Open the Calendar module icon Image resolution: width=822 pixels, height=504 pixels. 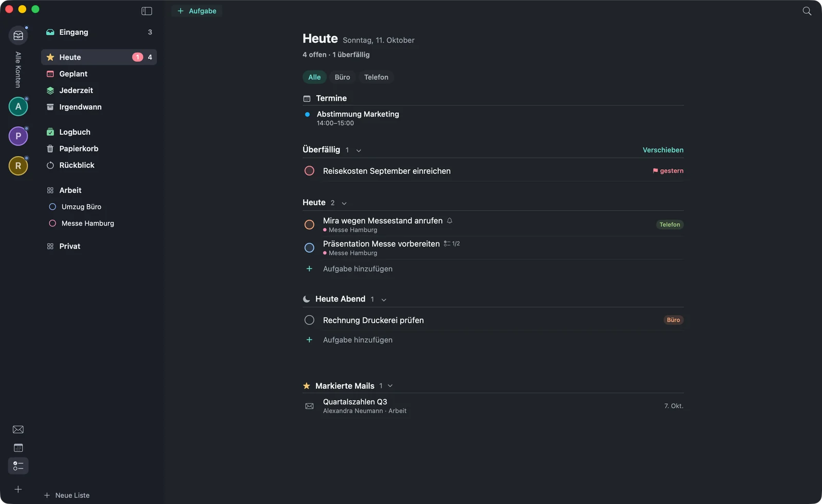(x=18, y=448)
